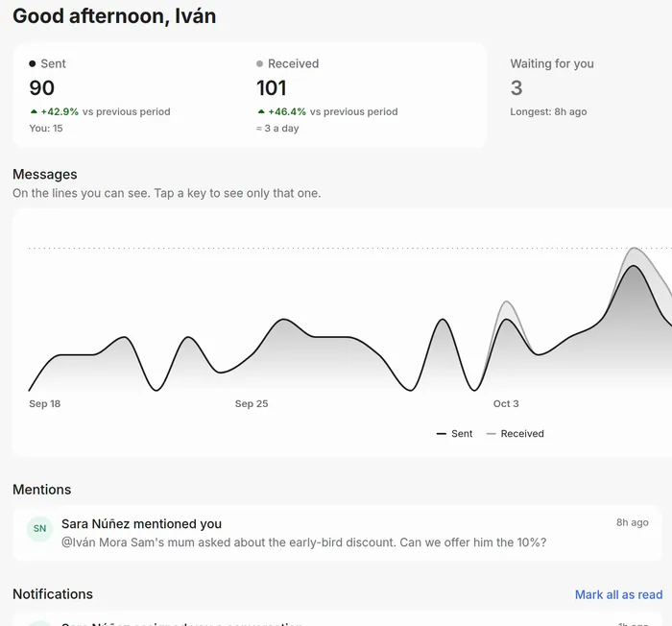This screenshot has height=626, width=672.
Task: Click the Mentions section heading
Action: click(42, 490)
